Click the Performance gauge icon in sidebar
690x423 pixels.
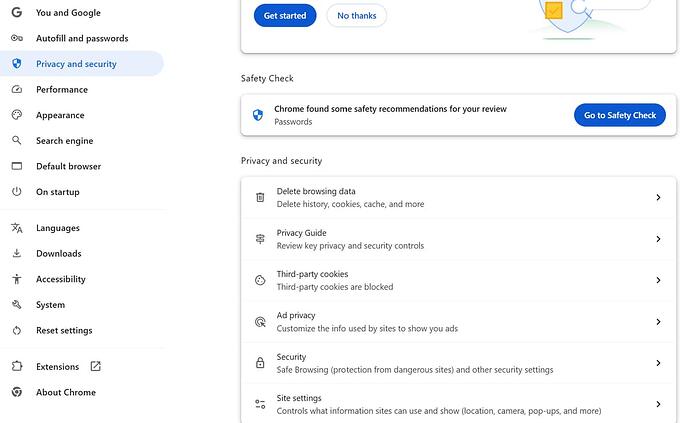(x=16, y=90)
